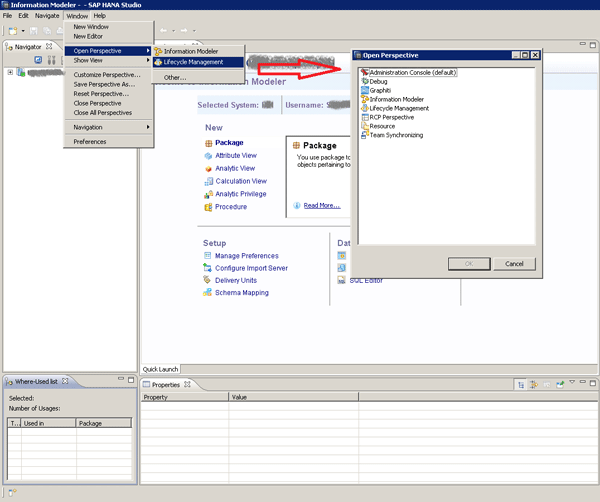Click the Analytic View icon
Image resolution: width=600 pixels, height=502 pixels.
point(207,169)
